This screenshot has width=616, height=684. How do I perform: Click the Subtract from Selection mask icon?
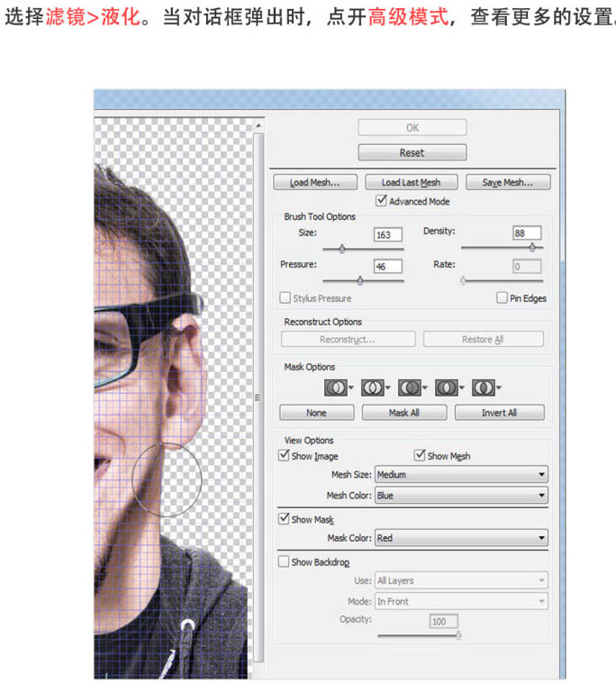click(x=410, y=388)
